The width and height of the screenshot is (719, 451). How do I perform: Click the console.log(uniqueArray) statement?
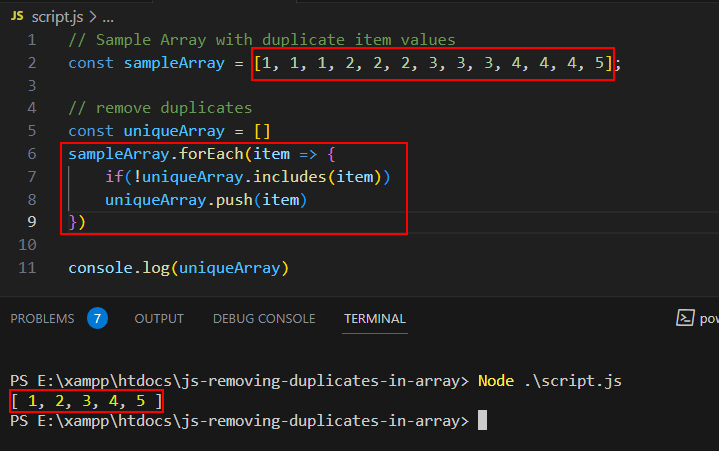(x=178, y=268)
